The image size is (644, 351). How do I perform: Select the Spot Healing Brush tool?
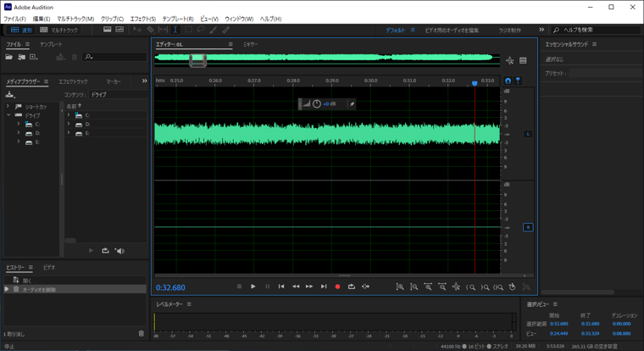point(226,30)
